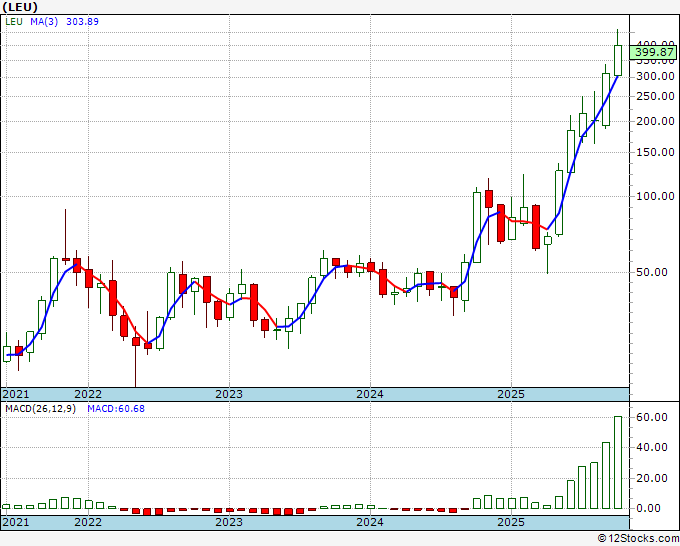Click 2021 on the MACD timeline
The height and width of the screenshot is (546, 680).
click(16, 522)
